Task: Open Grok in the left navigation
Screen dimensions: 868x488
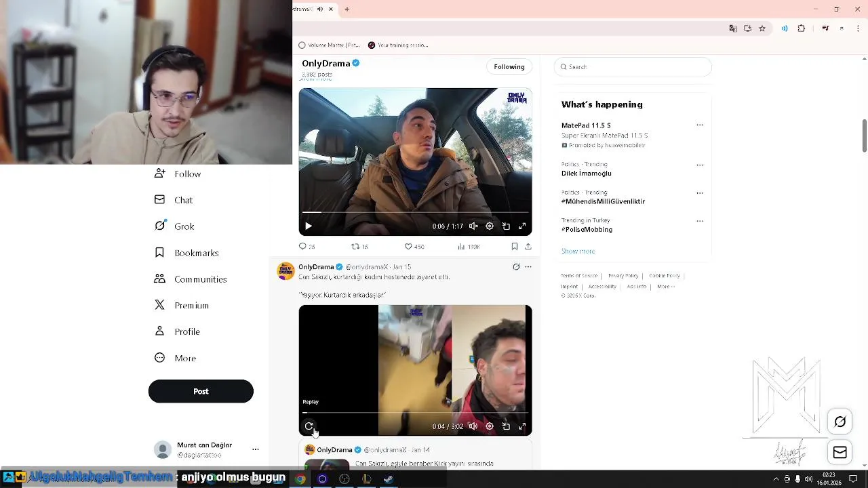Action: (x=174, y=226)
